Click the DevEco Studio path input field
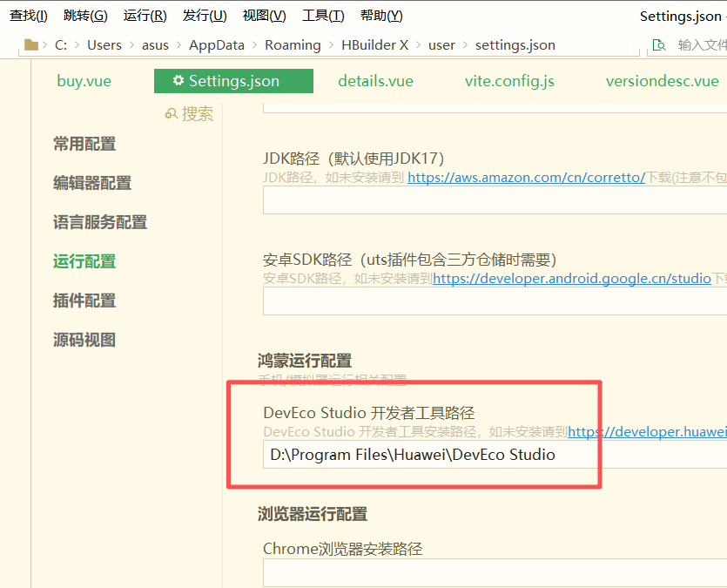This screenshot has width=727, height=588. [x=495, y=455]
